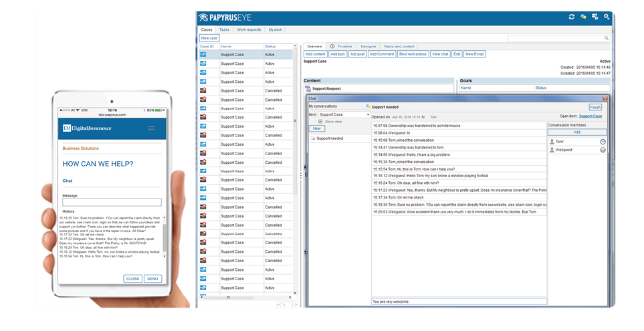
Task: Click the search magnifier icon
Action: tap(607, 39)
